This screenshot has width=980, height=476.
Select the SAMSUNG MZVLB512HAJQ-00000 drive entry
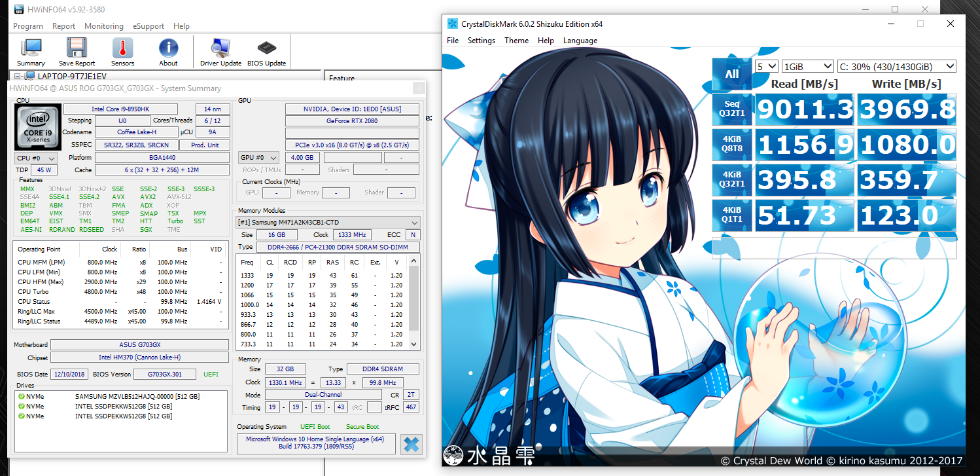pos(122,397)
